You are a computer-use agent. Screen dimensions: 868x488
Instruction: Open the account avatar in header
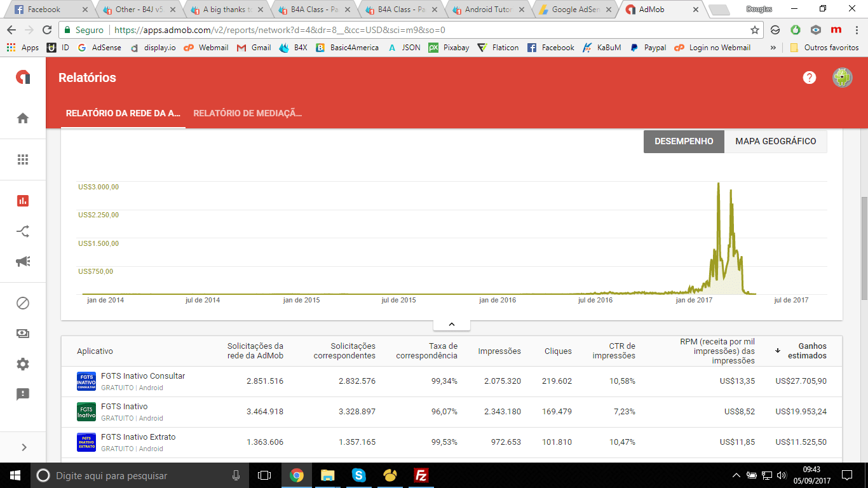pyautogui.click(x=843, y=78)
